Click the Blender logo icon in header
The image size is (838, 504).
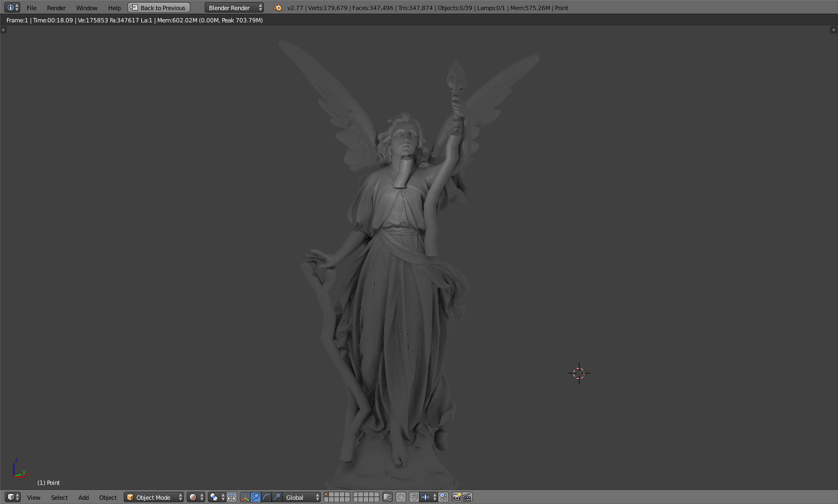point(278,7)
